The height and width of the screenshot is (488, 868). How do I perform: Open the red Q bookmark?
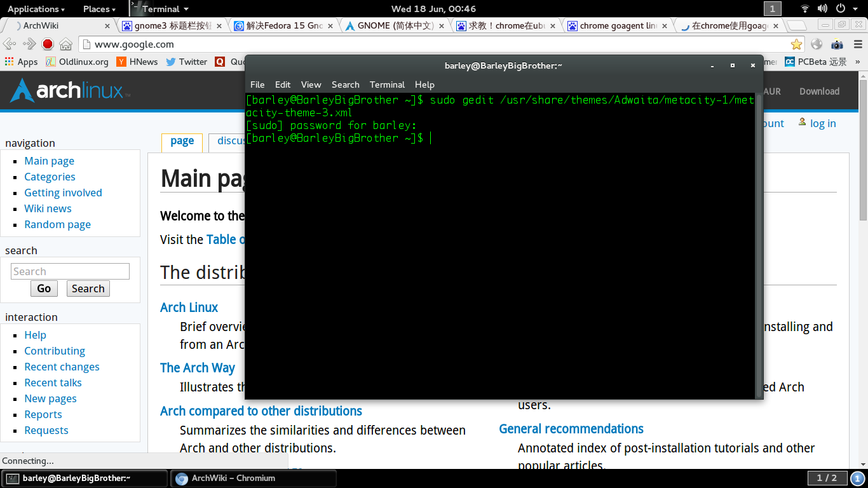click(x=220, y=62)
